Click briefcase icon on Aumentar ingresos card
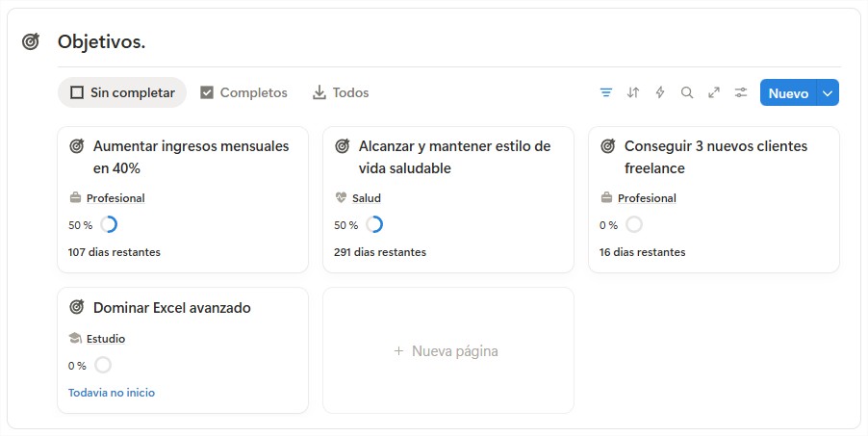The image size is (868, 436). click(x=75, y=197)
